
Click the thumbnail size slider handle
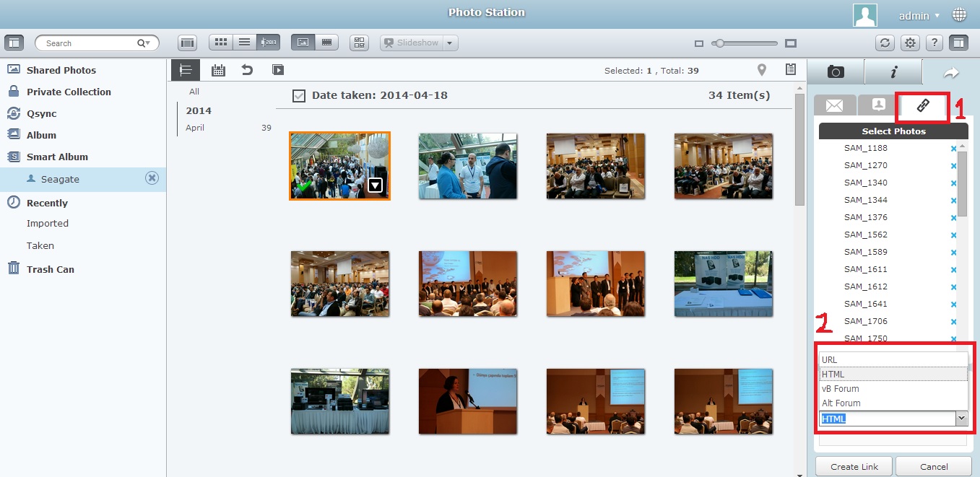click(x=719, y=43)
